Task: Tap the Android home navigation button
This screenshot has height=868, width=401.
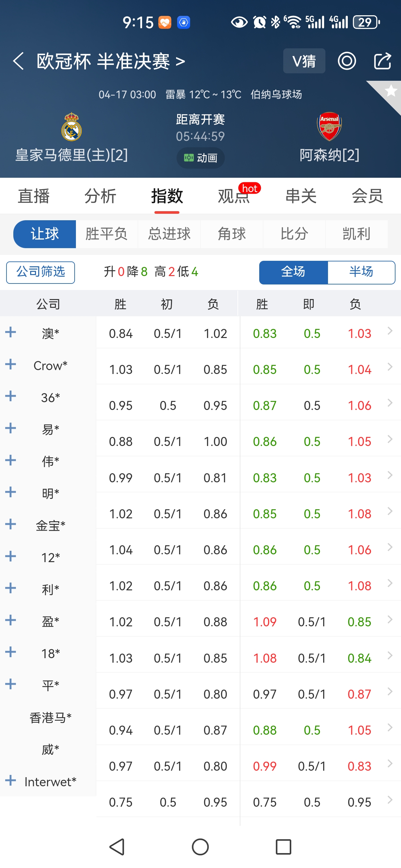Action: pos(200,847)
